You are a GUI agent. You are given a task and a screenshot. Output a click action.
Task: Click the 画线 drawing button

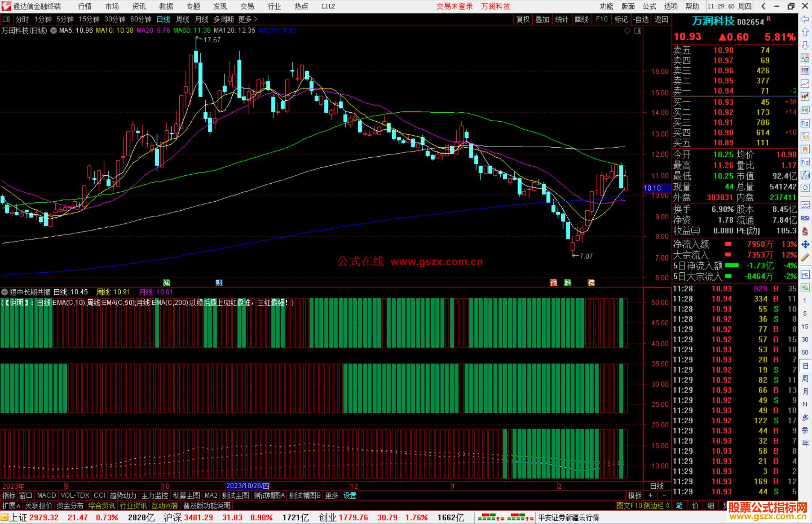tap(582, 19)
